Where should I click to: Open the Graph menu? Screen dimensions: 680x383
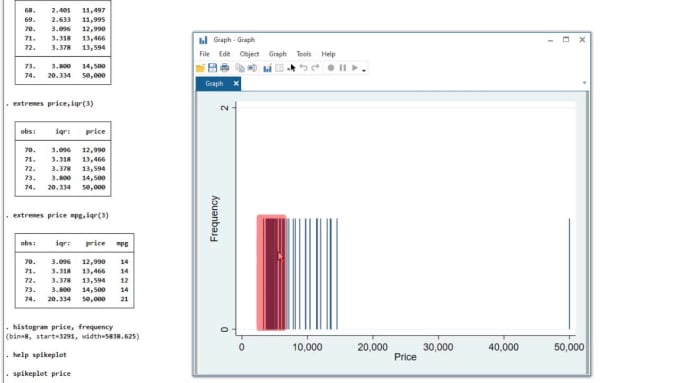coord(278,54)
